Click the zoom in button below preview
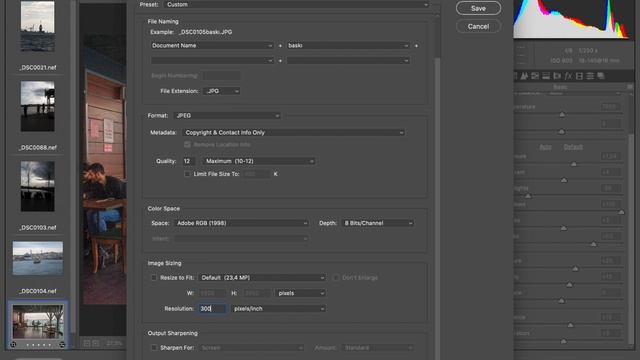The height and width of the screenshot is (360, 640). click(96, 344)
